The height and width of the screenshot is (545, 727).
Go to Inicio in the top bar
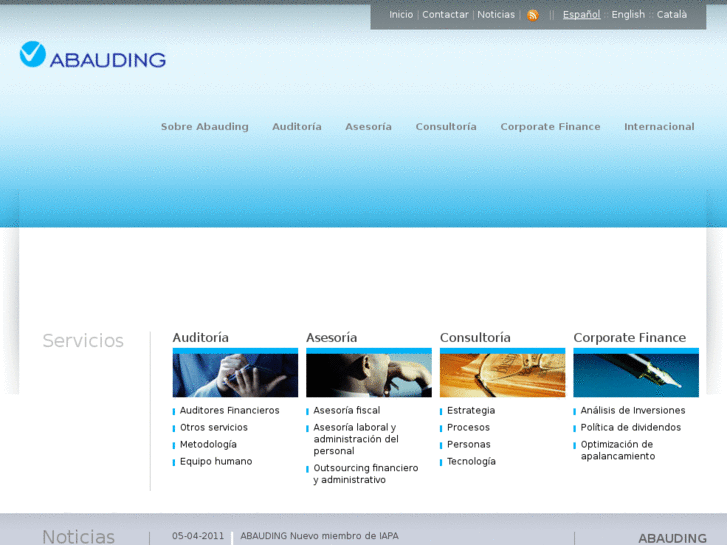[x=401, y=15]
